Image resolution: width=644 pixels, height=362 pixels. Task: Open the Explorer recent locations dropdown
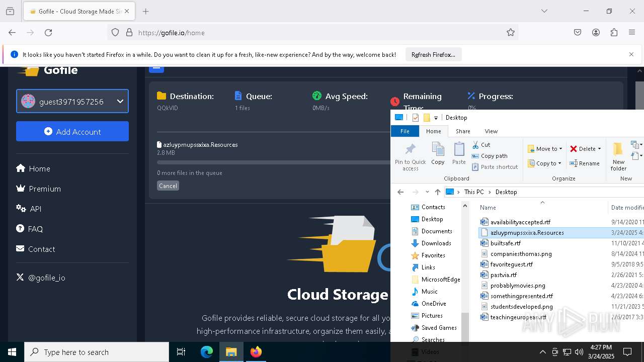click(x=427, y=192)
